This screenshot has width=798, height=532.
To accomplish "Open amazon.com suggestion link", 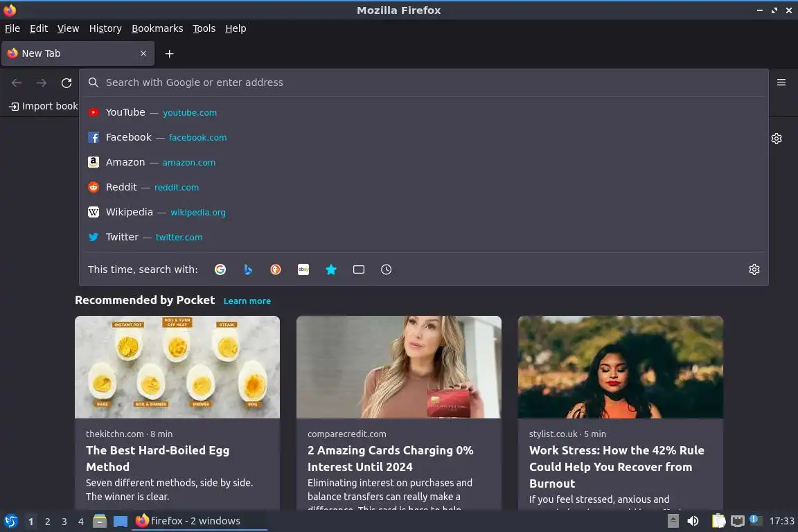I will [x=189, y=162].
